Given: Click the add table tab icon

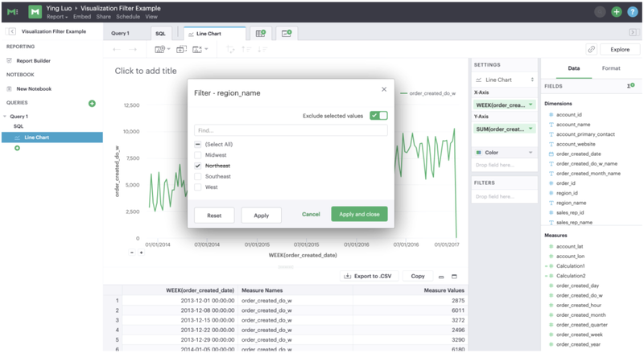Looking at the screenshot, I should tap(261, 33).
